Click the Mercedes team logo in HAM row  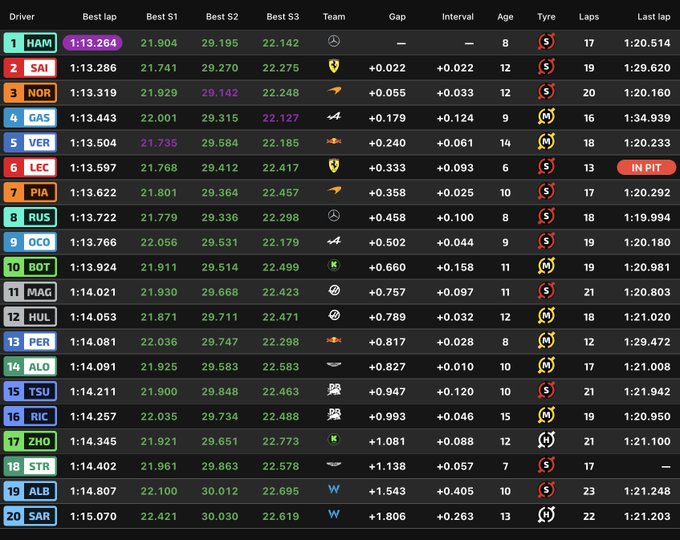[x=333, y=42]
